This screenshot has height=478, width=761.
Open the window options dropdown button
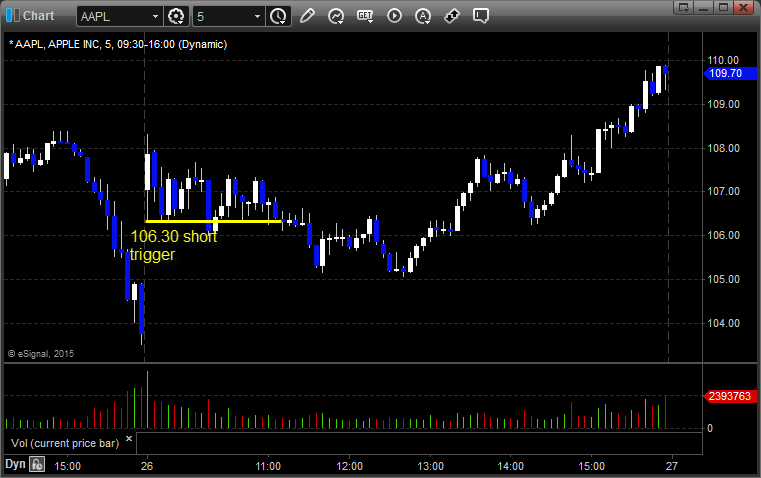(x=684, y=7)
